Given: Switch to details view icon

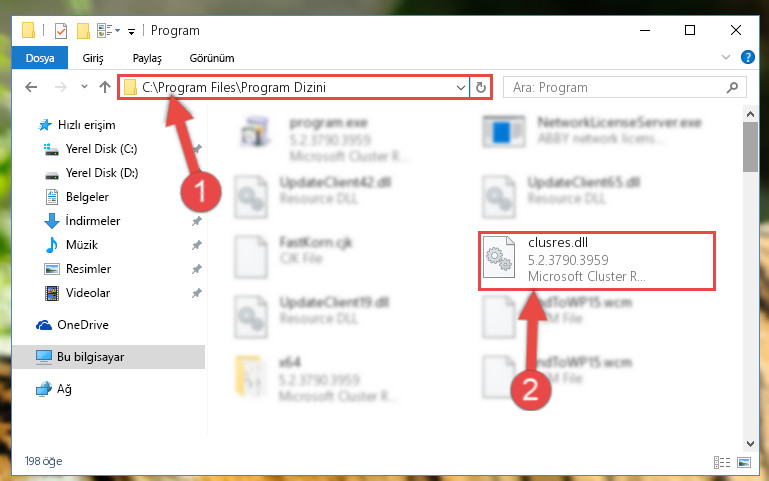Looking at the screenshot, I should (x=722, y=462).
